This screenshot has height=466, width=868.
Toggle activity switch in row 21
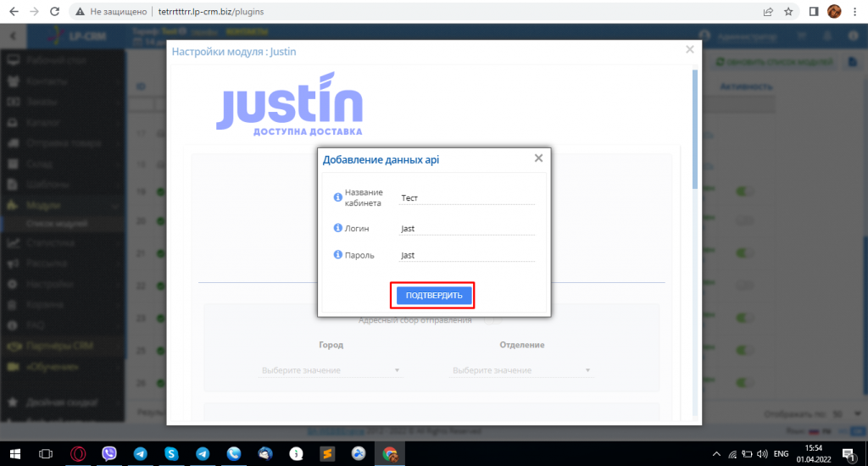click(x=744, y=253)
